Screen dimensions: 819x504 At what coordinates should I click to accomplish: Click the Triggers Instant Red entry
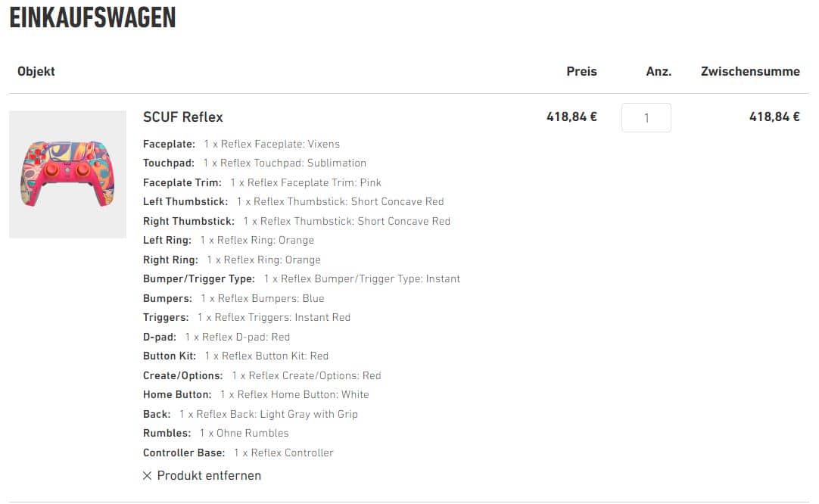[x=247, y=318]
